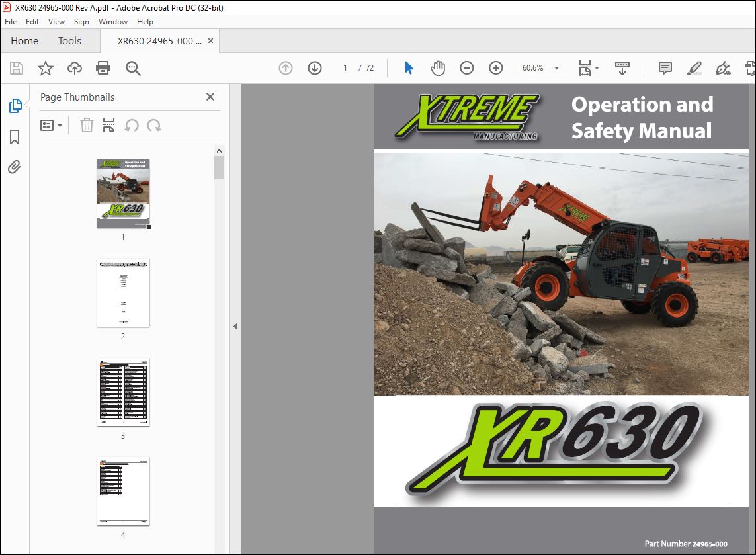Activate the Hand pan tool

click(x=438, y=68)
